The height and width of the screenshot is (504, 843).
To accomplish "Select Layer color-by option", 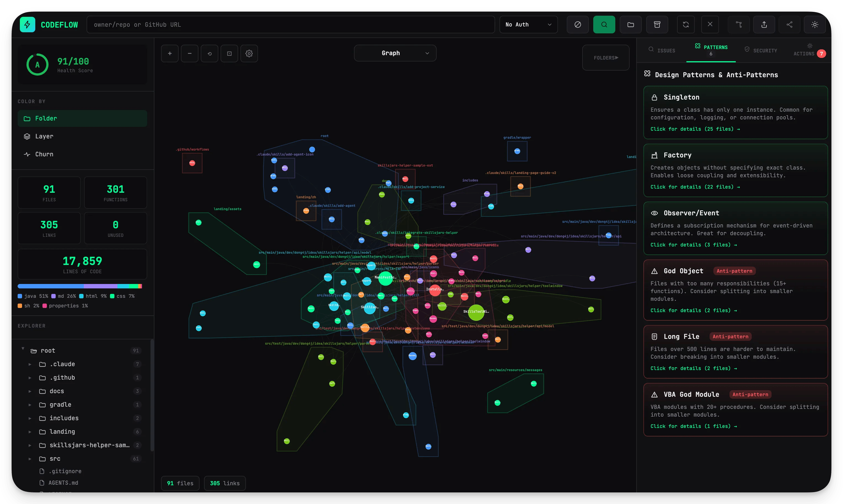I will point(82,136).
